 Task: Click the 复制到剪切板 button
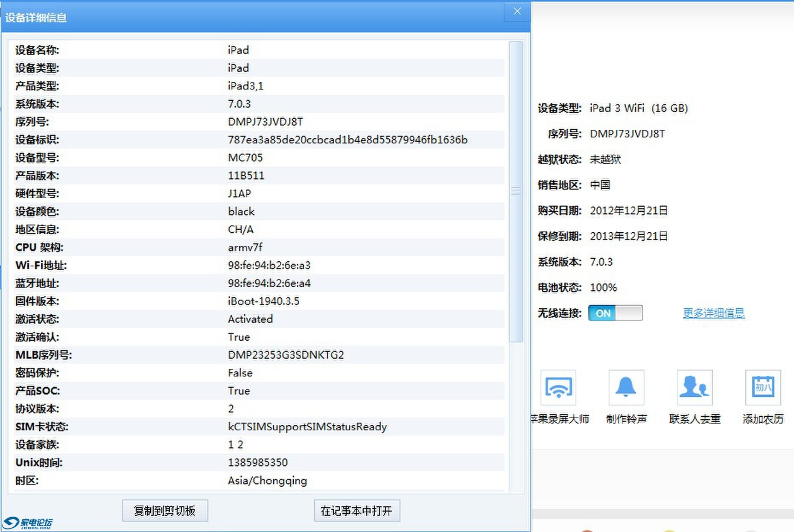[x=165, y=511]
